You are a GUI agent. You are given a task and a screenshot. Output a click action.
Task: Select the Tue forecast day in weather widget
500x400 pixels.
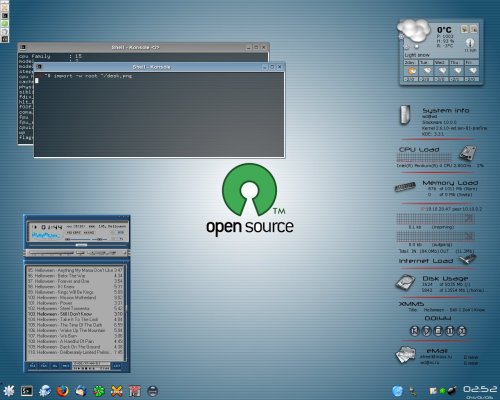(x=426, y=71)
